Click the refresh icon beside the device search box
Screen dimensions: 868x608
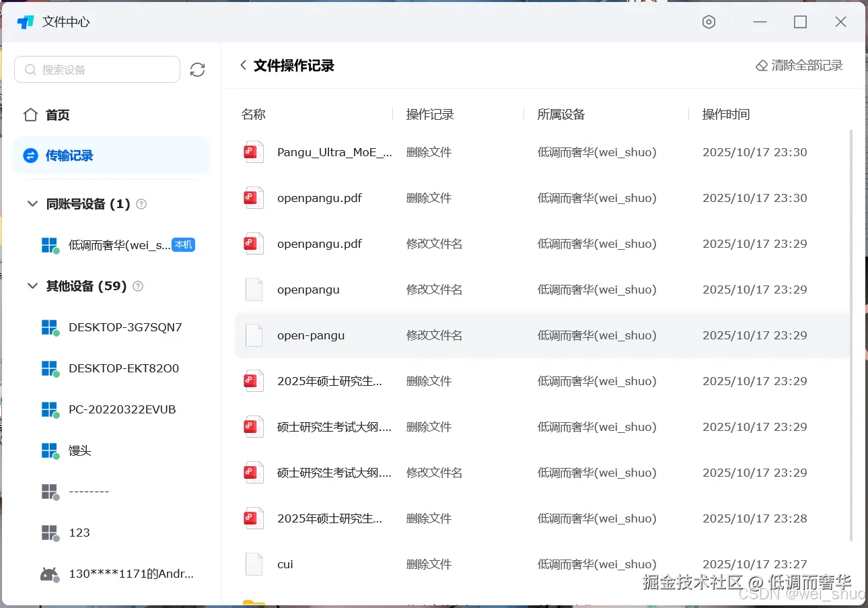coord(197,69)
